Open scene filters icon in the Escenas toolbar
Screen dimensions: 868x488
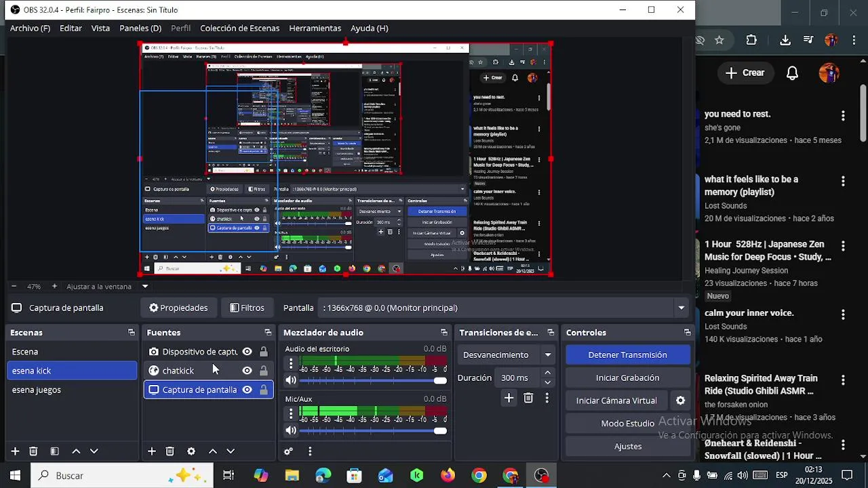tap(54, 451)
